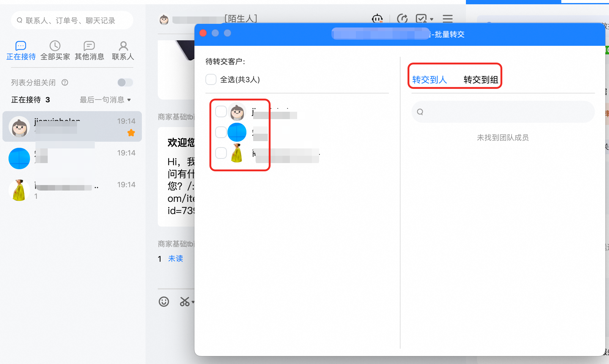Open conversation with blue Windows avatar
The width and height of the screenshot is (609, 364).
point(72,158)
